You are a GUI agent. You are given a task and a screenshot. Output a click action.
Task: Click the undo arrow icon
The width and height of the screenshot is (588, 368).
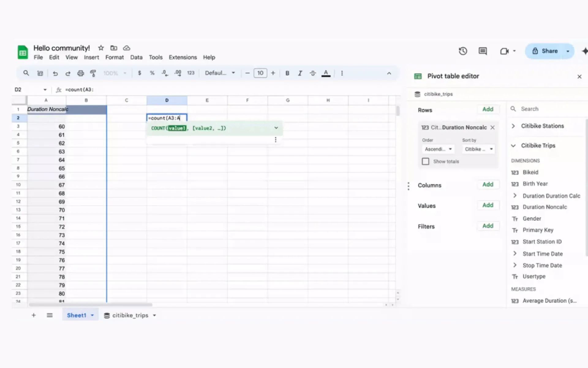tap(55, 73)
